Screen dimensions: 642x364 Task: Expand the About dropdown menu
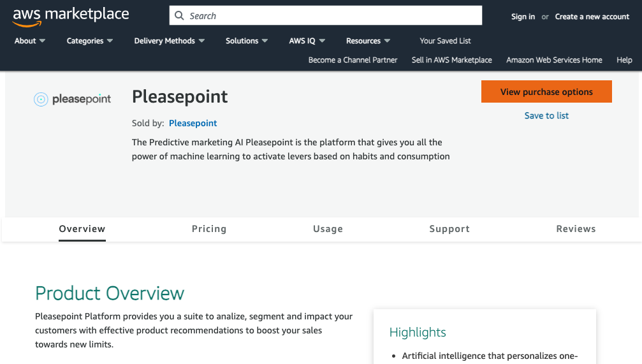pos(30,41)
